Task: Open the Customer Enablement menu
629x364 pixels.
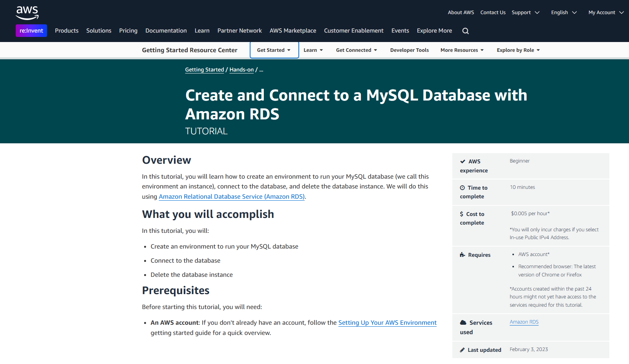Action: click(354, 31)
